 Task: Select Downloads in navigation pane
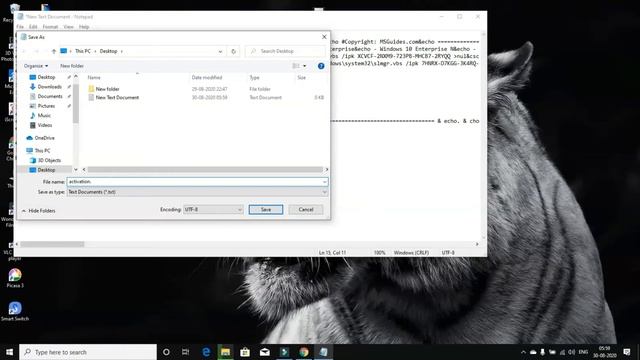coord(49,87)
